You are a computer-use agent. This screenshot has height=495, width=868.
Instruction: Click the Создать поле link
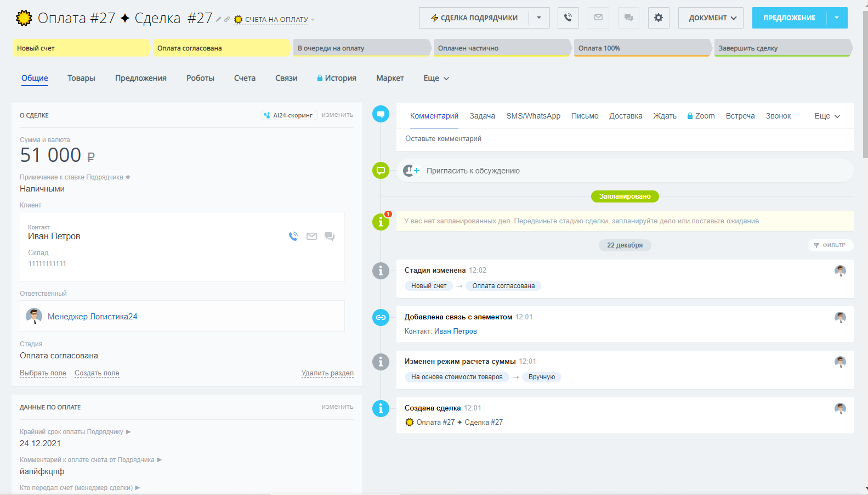tap(97, 373)
